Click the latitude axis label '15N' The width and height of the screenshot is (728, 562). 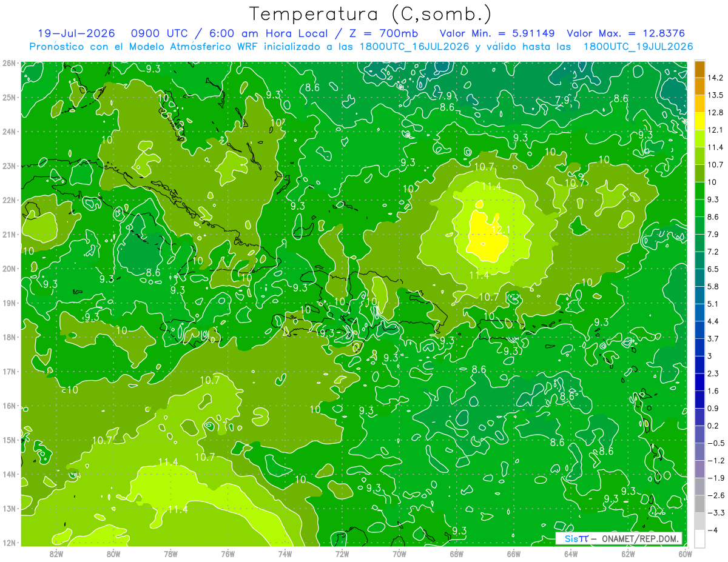point(9,440)
